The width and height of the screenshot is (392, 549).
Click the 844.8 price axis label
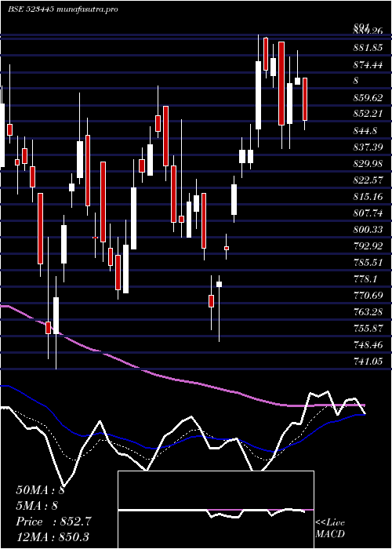(365, 131)
